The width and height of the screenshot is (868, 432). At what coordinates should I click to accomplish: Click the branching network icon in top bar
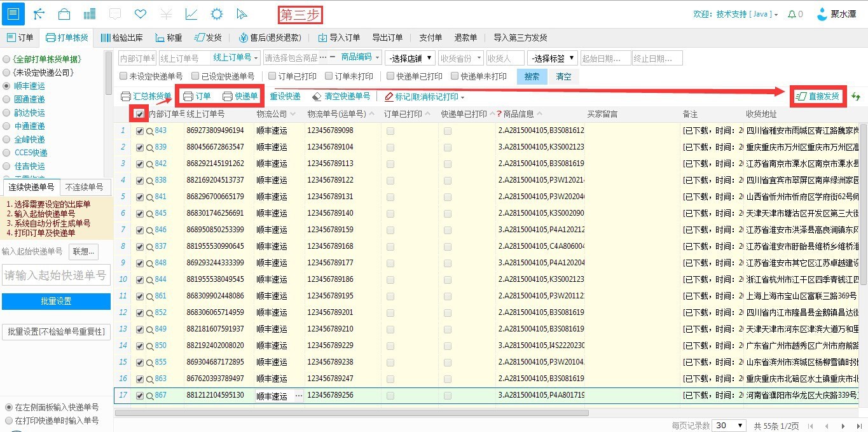tap(39, 14)
